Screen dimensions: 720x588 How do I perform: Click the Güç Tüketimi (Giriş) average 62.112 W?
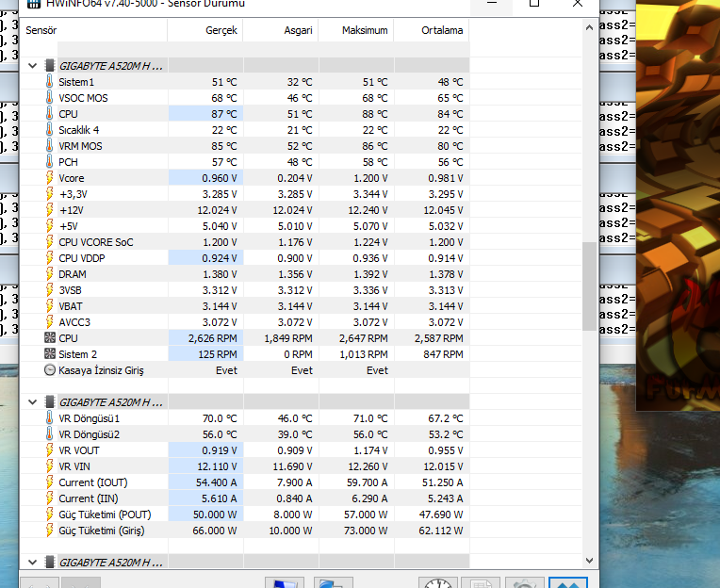441,531
